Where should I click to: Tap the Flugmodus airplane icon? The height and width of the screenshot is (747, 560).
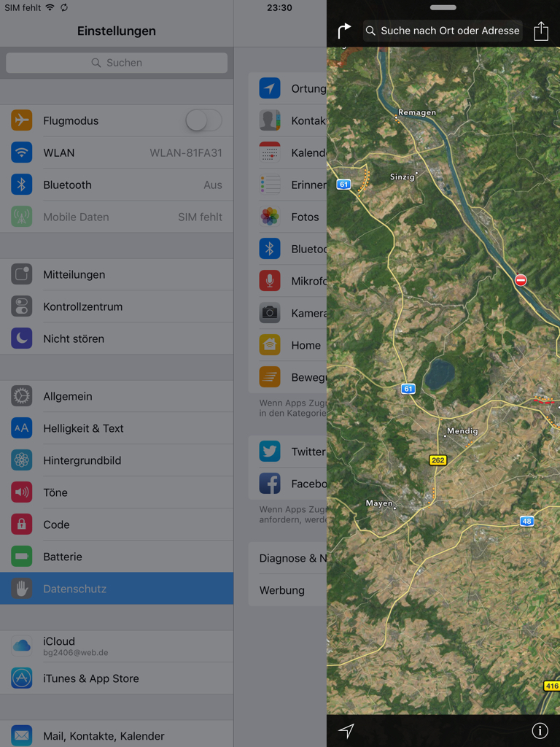[21, 120]
